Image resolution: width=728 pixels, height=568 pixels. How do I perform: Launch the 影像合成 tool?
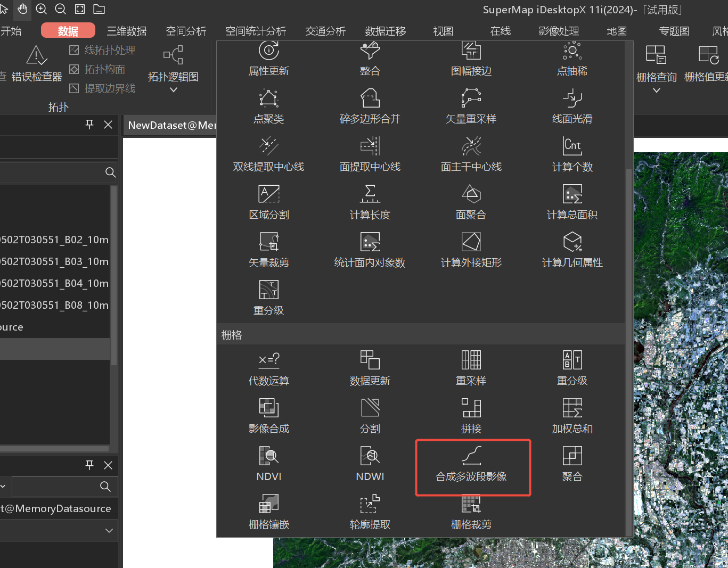pyautogui.click(x=269, y=417)
